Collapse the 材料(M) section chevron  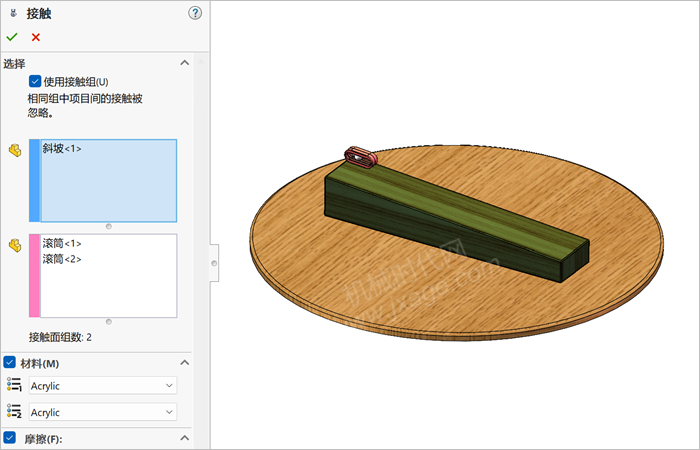[x=184, y=362]
